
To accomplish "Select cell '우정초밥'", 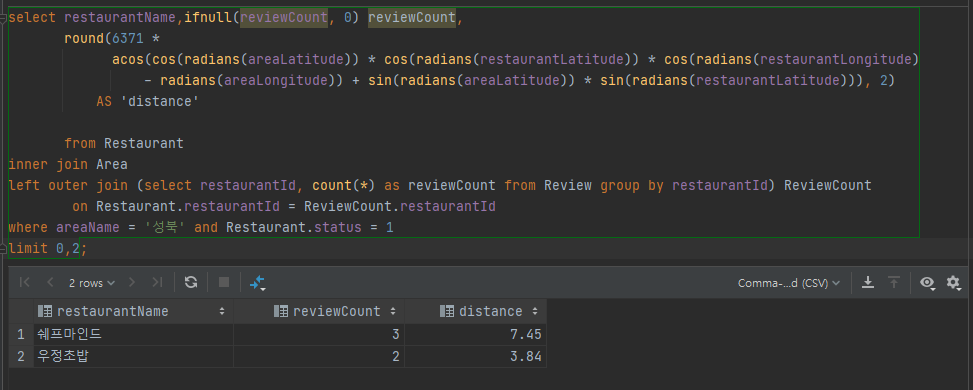I will tap(133, 356).
